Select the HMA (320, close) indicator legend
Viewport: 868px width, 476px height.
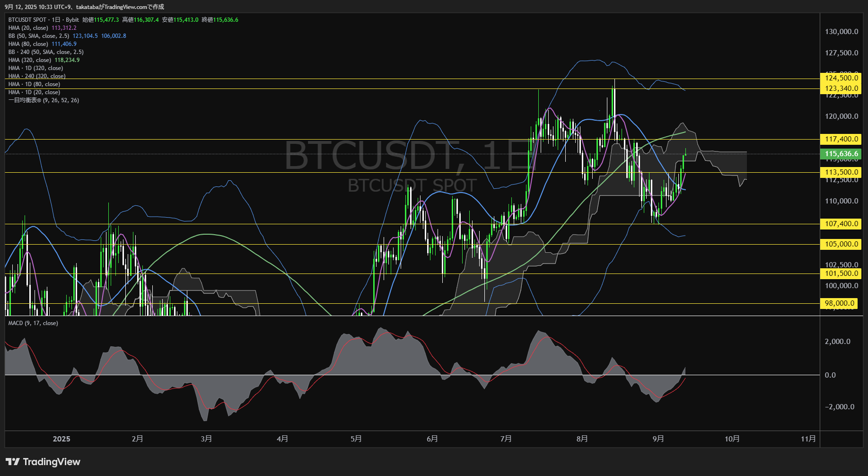[30, 60]
